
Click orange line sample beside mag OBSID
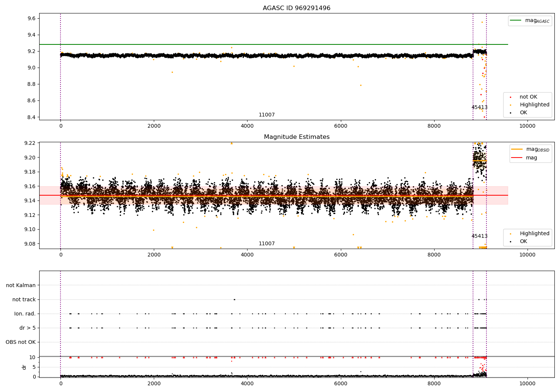(x=517, y=149)
